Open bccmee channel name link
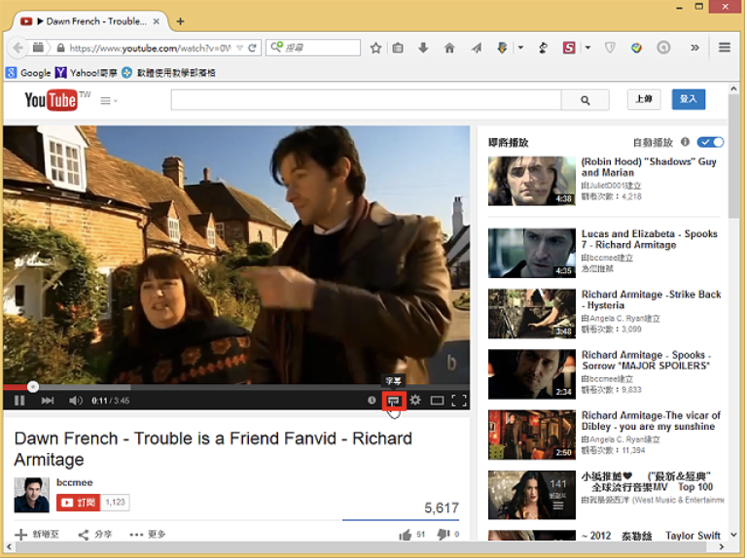Viewport: 747px width, 560px height. click(74, 482)
